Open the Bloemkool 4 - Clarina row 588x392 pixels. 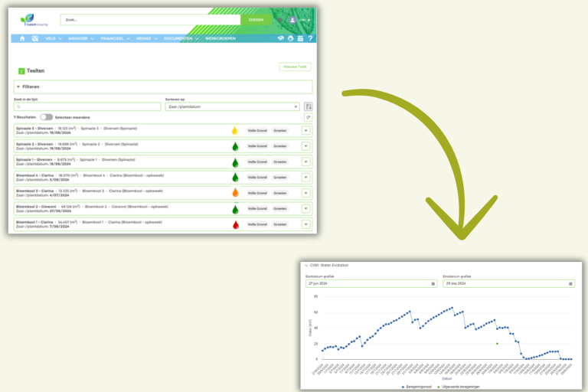[163, 177]
